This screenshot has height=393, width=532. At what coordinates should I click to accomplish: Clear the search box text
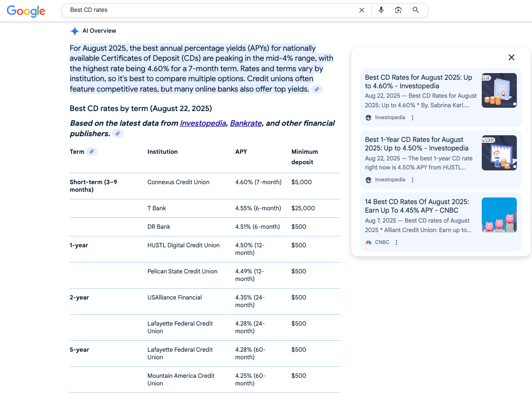point(362,10)
